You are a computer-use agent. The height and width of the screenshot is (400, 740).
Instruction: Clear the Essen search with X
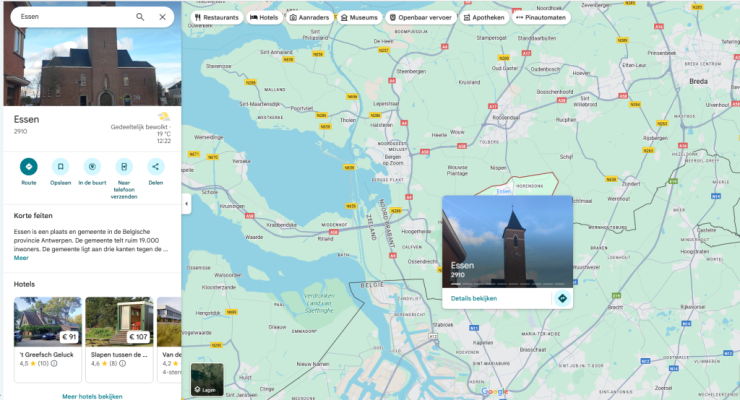(x=162, y=17)
